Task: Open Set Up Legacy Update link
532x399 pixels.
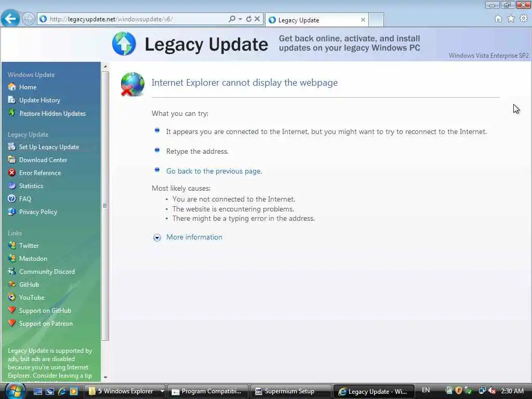Action: pos(49,147)
